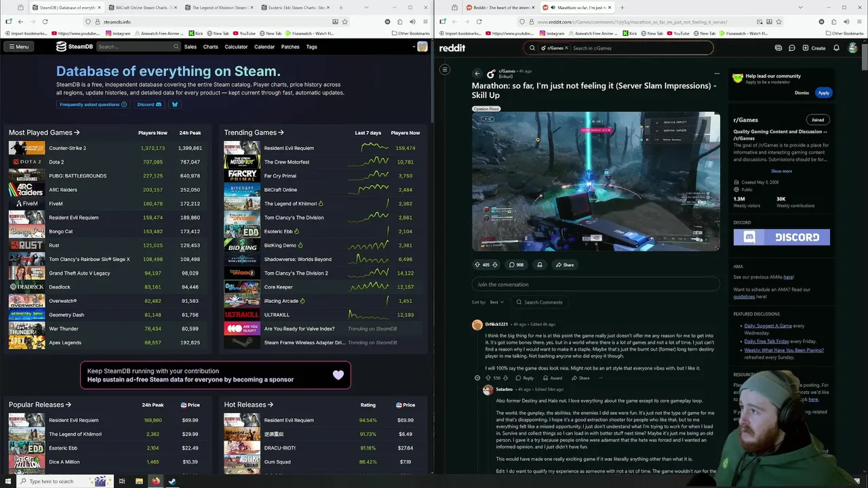Collapse DrNick1221 comment thread
Viewport: 868px width, 488px height.
(477, 378)
